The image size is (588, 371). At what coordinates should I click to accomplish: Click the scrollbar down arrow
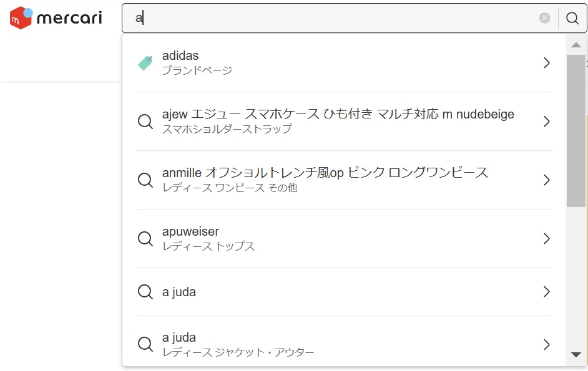tap(576, 354)
